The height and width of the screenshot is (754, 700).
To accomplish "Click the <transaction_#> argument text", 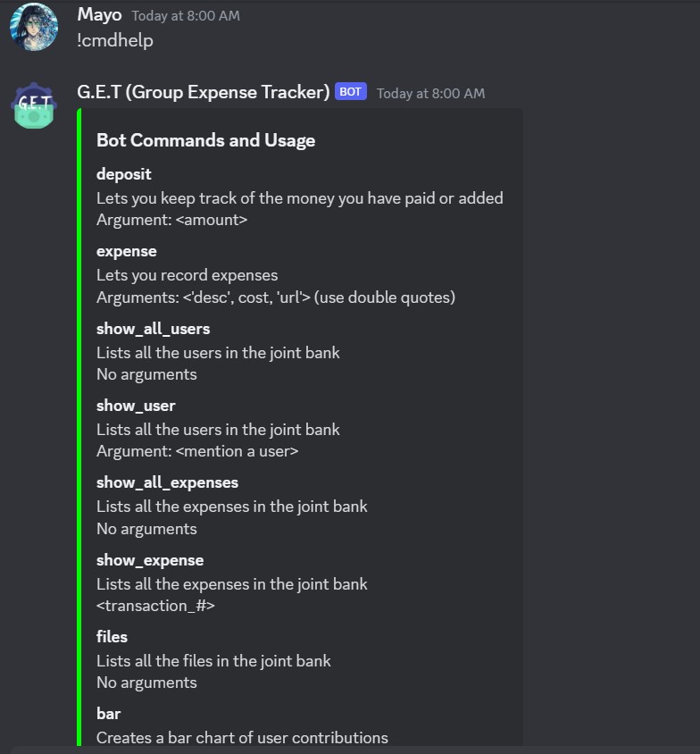I will (x=155, y=606).
